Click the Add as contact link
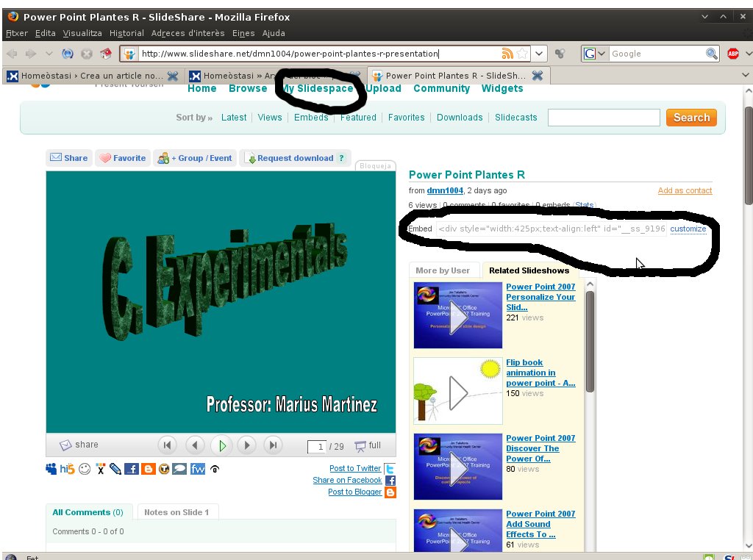The width and height of the screenshot is (753, 560). (685, 190)
